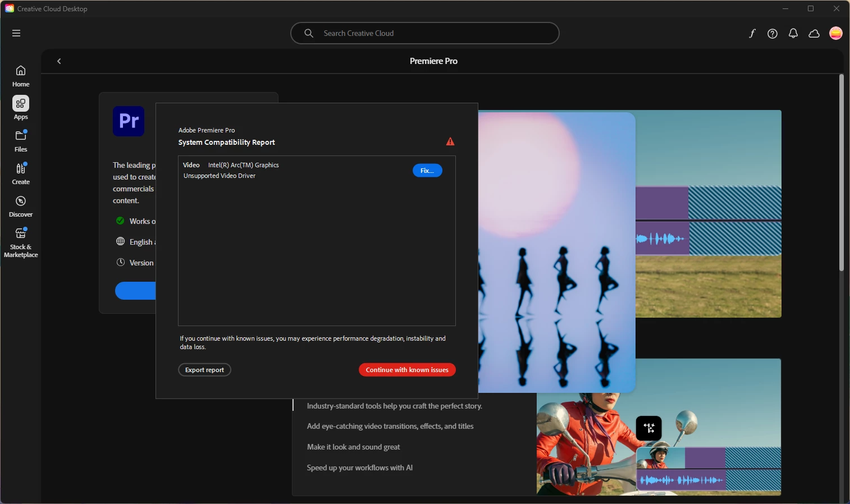850x504 pixels.
Task: Open cloud sync status icon
Action: (x=814, y=34)
